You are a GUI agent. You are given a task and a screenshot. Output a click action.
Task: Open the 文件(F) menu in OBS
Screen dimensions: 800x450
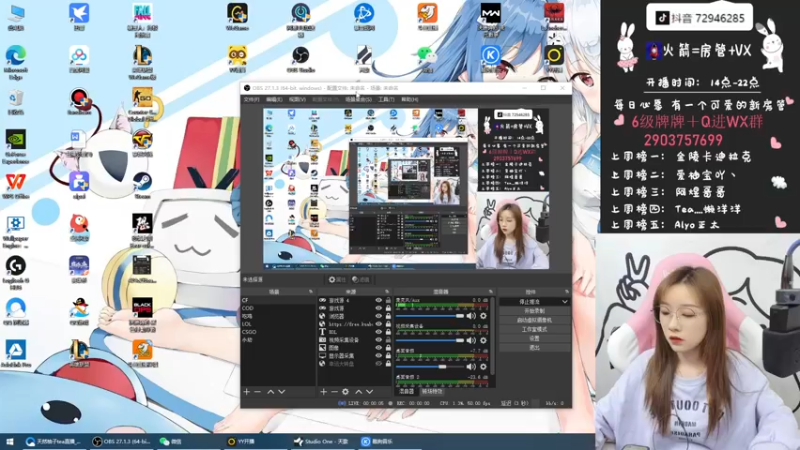252,99
